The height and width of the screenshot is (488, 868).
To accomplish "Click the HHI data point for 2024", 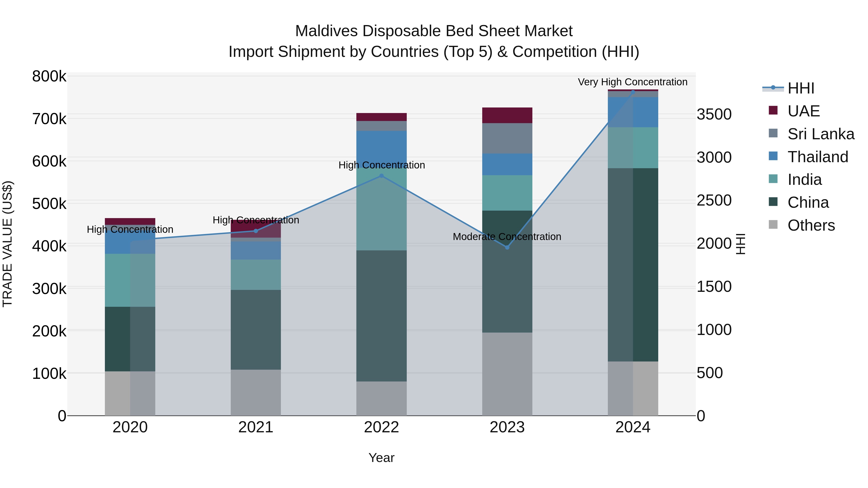I will 633,92.
